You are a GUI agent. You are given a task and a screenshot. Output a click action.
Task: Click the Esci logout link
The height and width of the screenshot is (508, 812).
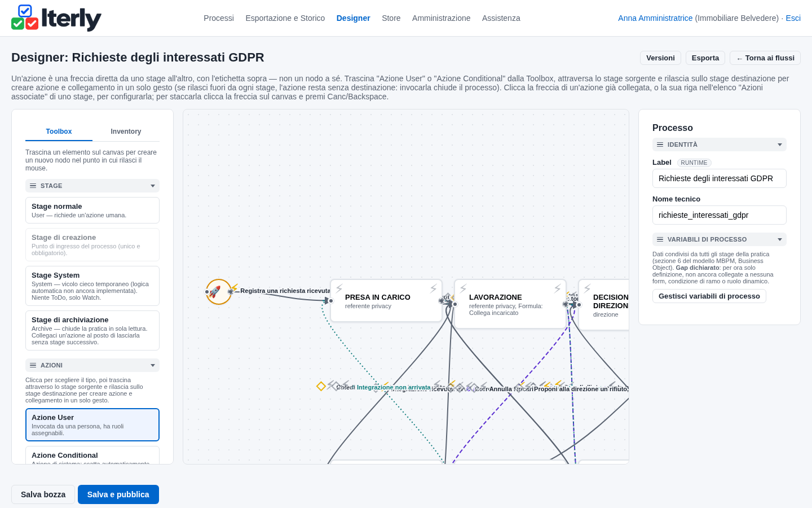point(793,18)
